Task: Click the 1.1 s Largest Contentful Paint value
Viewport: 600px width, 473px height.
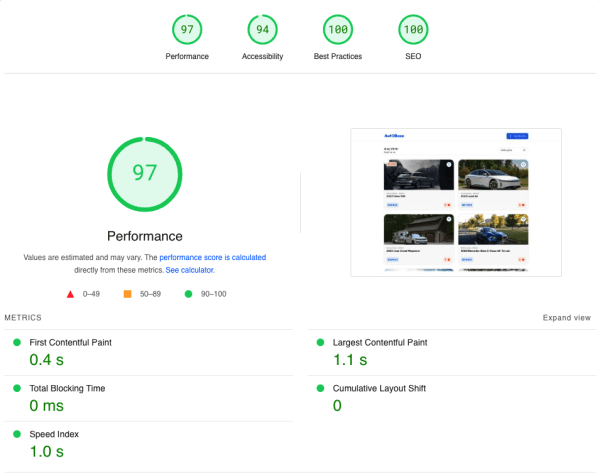Action: tap(350, 360)
